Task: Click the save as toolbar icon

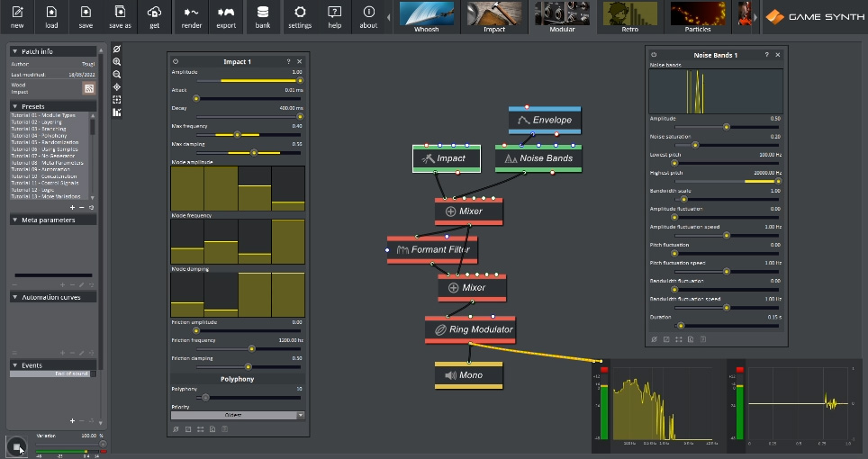Action: coord(120,16)
